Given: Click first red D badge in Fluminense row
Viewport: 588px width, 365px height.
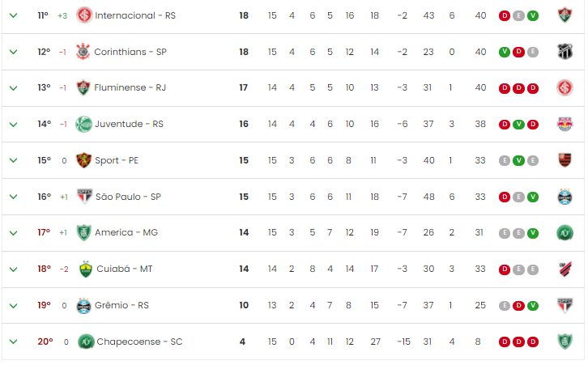Looking at the screenshot, I should 505,88.
